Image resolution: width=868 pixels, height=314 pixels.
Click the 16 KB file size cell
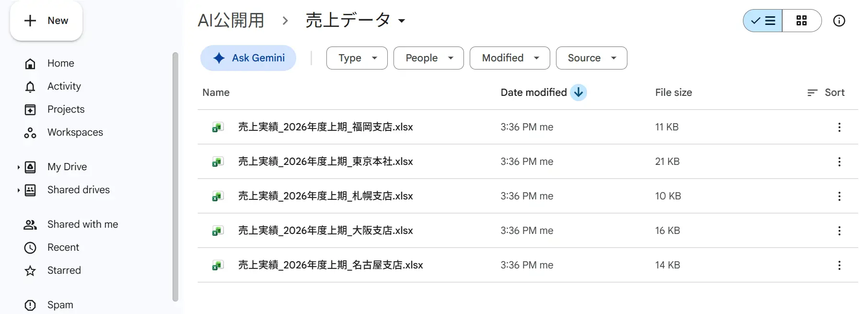click(668, 231)
